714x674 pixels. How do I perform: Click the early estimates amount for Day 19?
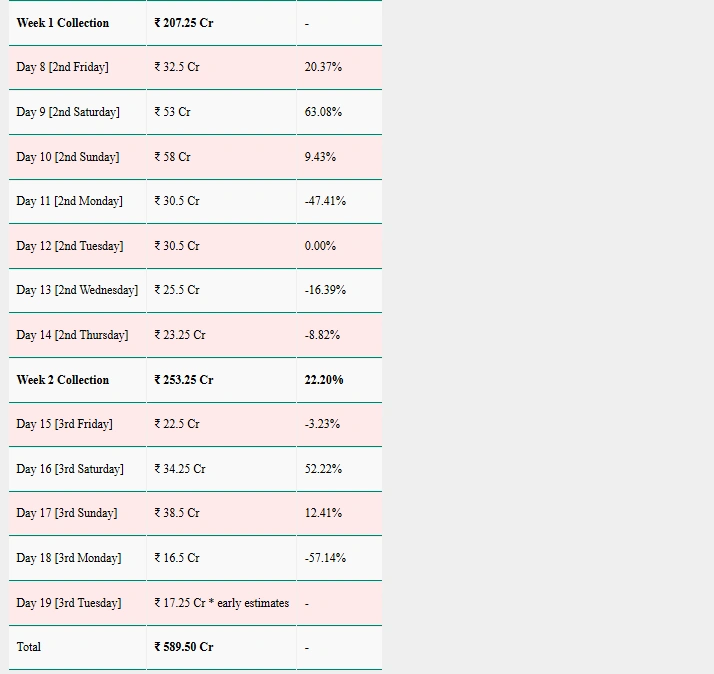[x=221, y=603]
